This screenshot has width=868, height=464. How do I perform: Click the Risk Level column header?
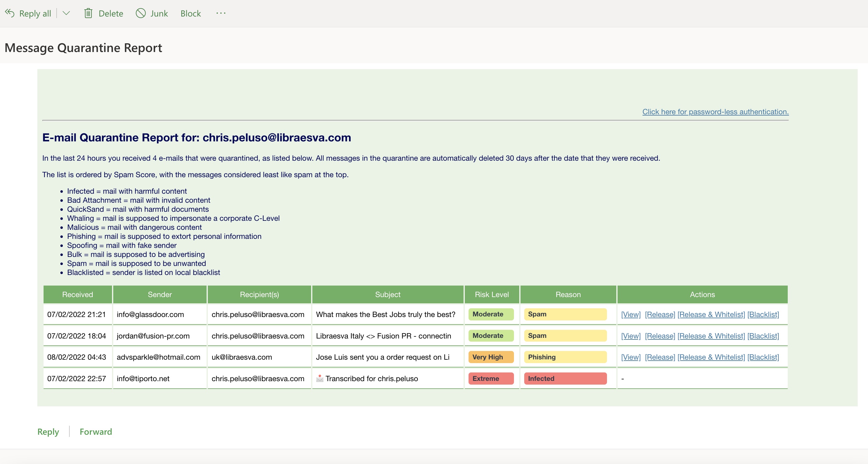coord(492,294)
